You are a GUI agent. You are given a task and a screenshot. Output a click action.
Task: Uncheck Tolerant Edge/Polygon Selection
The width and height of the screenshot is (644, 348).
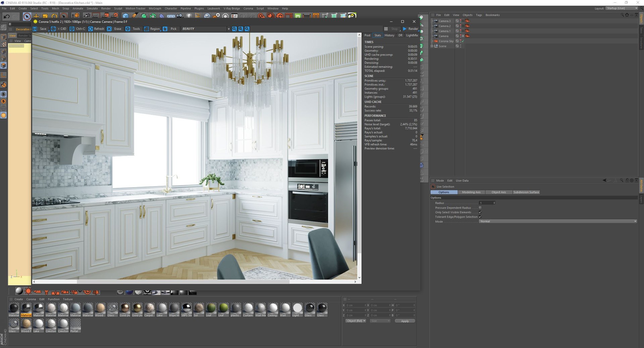[x=480, y=217]
